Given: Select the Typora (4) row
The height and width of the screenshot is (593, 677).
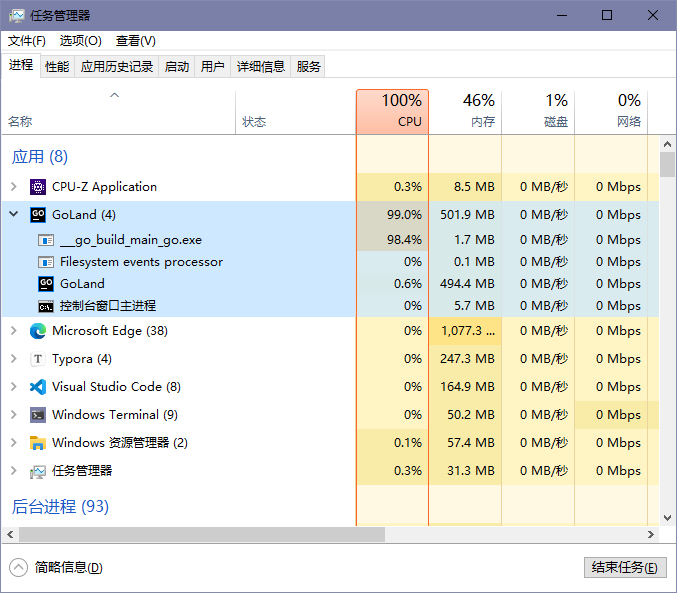Looking at the screenshot, I should tap(330, 359).
